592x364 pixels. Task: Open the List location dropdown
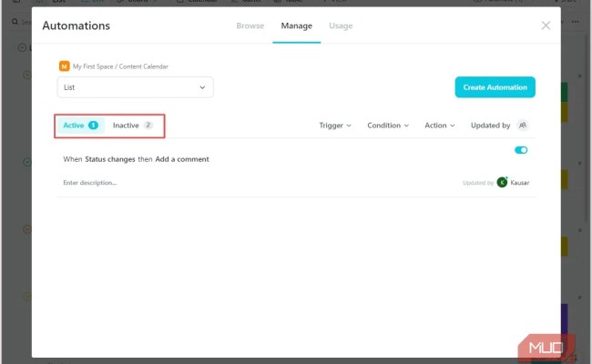click(135, 87)
